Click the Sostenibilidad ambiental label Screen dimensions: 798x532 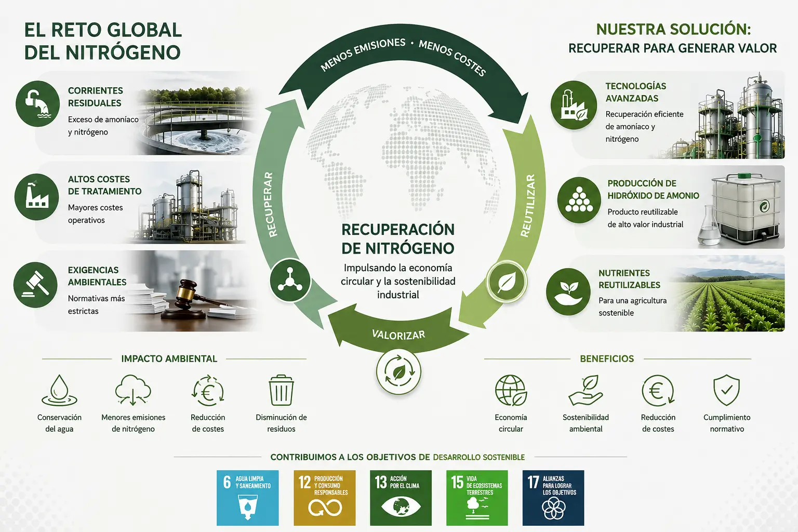coord(586,423)
